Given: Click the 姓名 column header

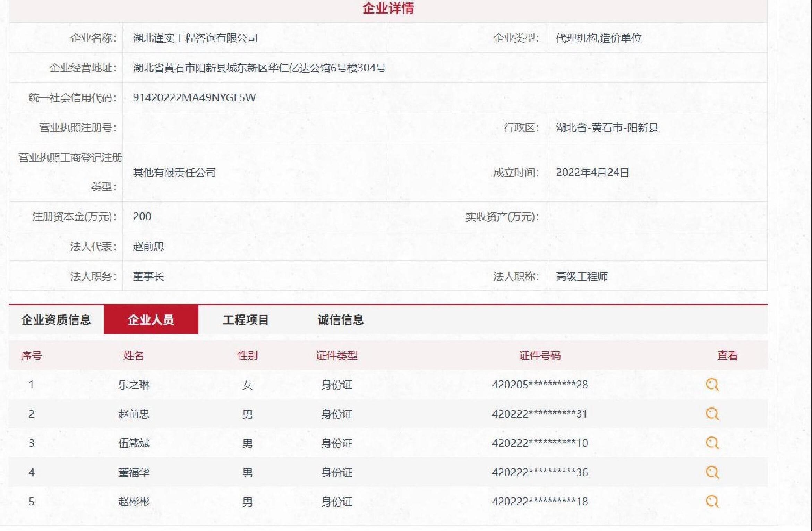Looking at the screenshot, I should pos(133,356).
